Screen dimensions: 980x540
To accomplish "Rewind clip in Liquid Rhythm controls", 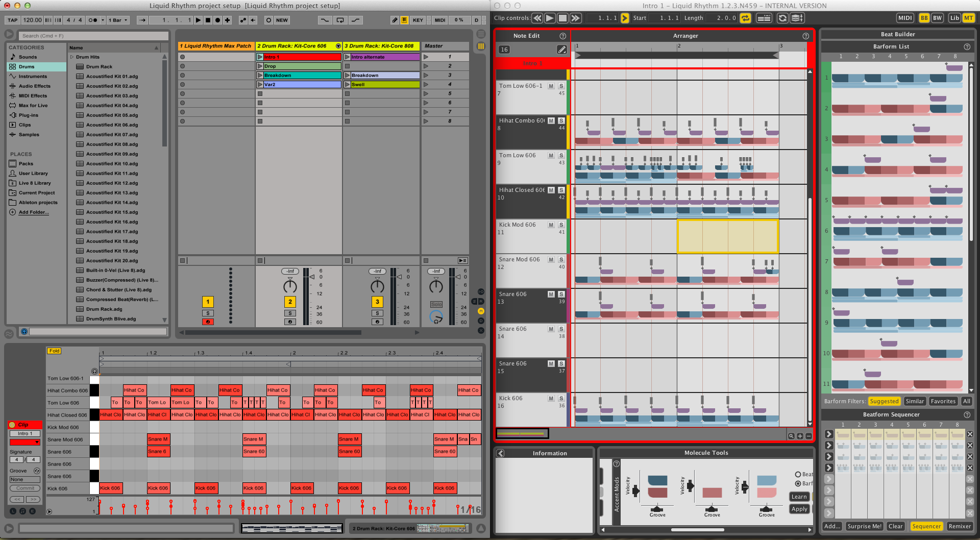I will pos(537,18).
